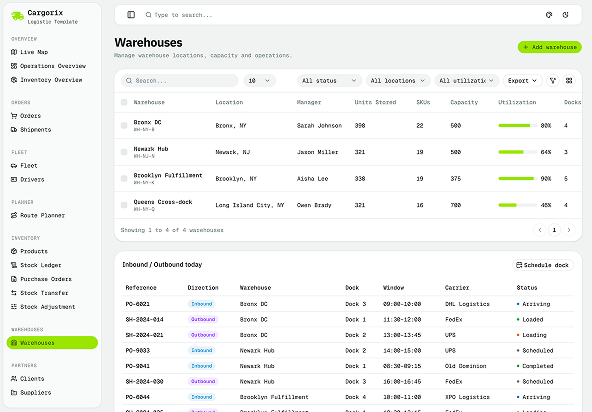Click the Cargorix truck logo icon
592x412 pixels.
[17, 16]
